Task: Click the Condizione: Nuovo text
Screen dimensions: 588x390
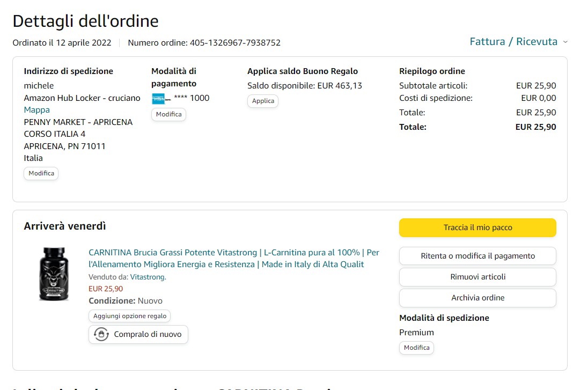Action: [x=126, y=301]
